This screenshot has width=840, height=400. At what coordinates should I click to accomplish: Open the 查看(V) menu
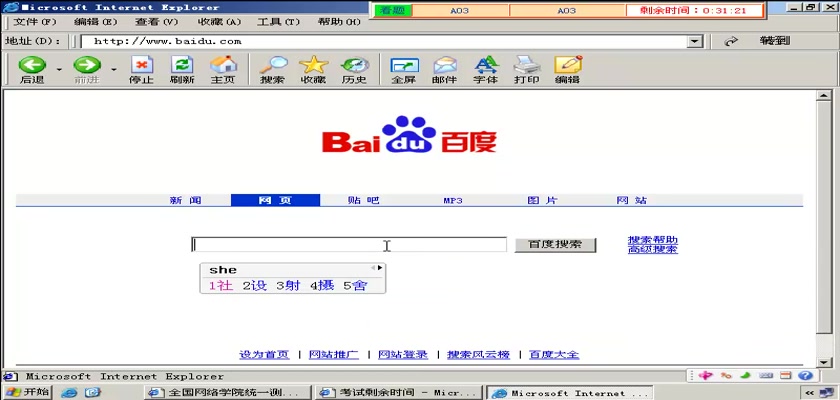tap(156, 22)
